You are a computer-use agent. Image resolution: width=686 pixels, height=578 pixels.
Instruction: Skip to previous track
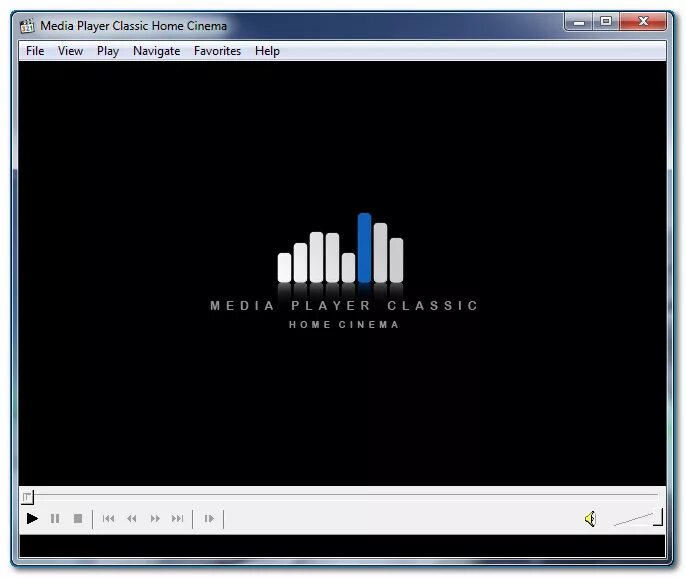click(108, 518)
